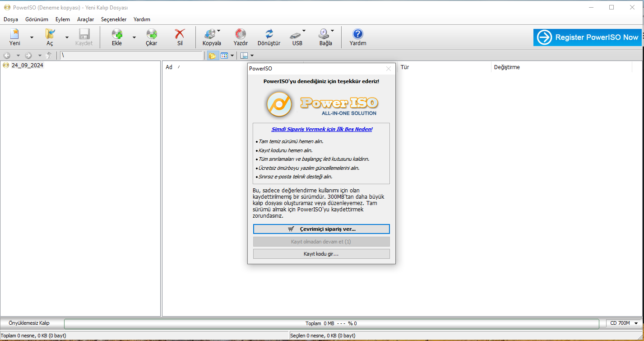Burn a disc with Yazdır
The height and width of the screenshot is (341, 644).
[x=241, y=37]
